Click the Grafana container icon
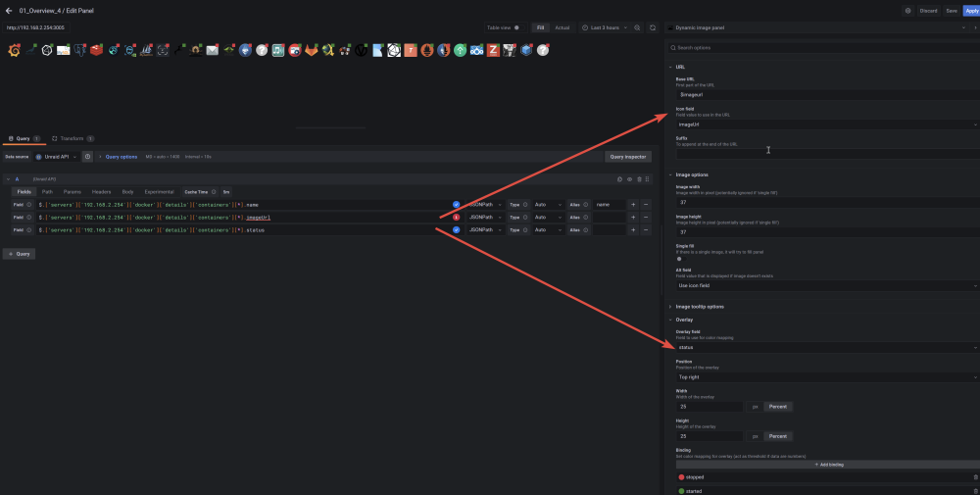The width and height of the screenshot is (980, 495). pyautogui.click(x=15, y=51)
